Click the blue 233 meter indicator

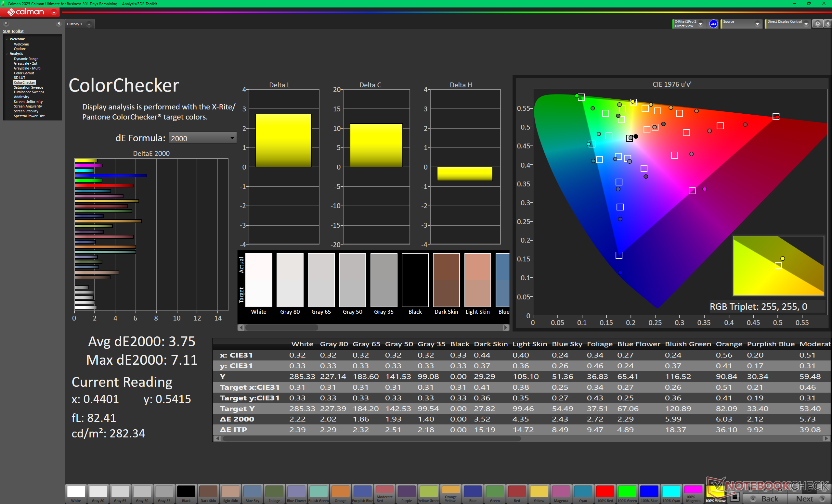[x=713, y=24]
